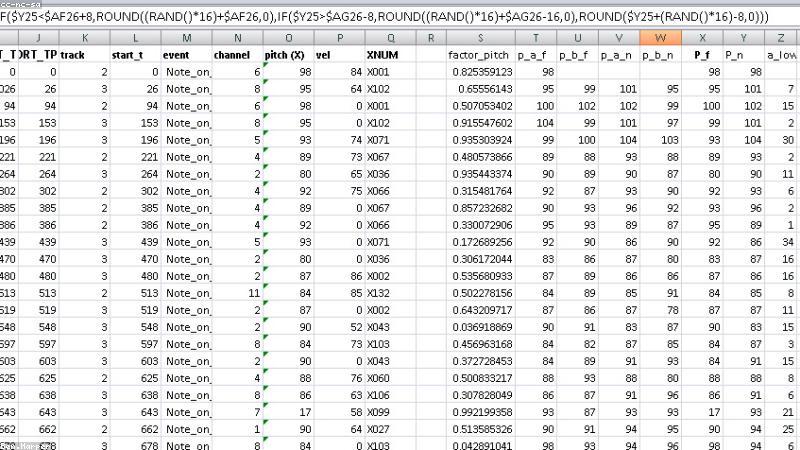Click the X099 cell

(391, 412)
